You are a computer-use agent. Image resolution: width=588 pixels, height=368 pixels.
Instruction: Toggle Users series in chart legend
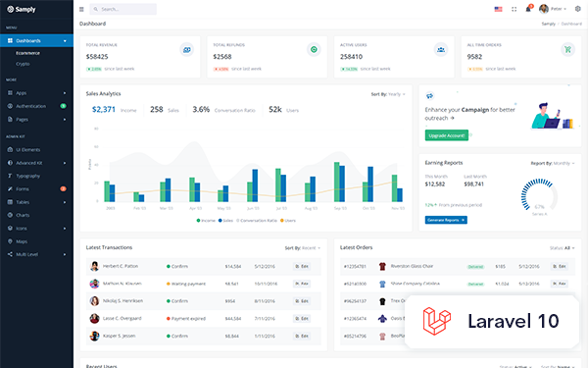(x=288, y=221)
